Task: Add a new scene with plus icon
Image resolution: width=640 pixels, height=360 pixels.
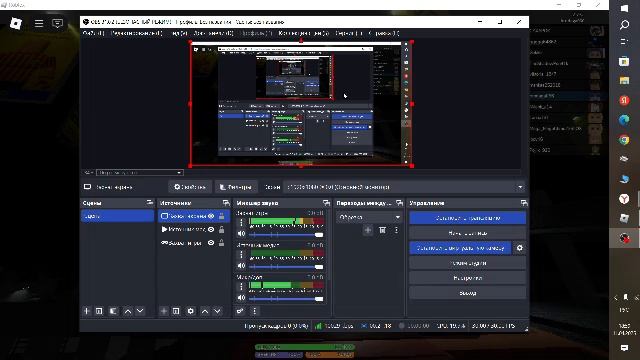Action: click(x=87, y=311)
